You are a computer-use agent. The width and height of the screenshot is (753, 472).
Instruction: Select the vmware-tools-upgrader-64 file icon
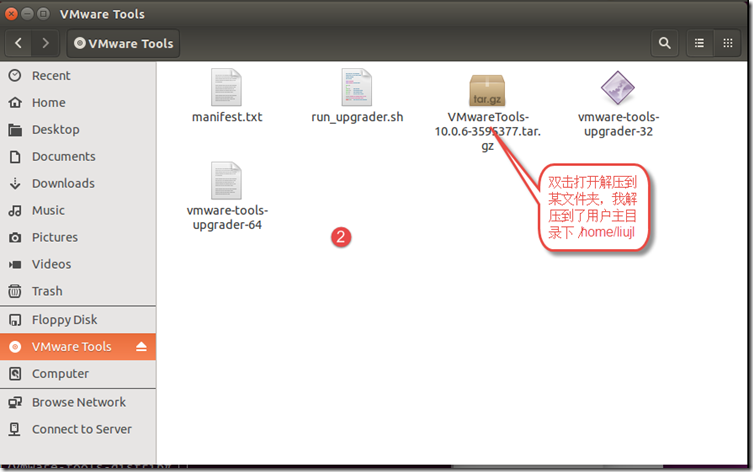coord(226,181)
